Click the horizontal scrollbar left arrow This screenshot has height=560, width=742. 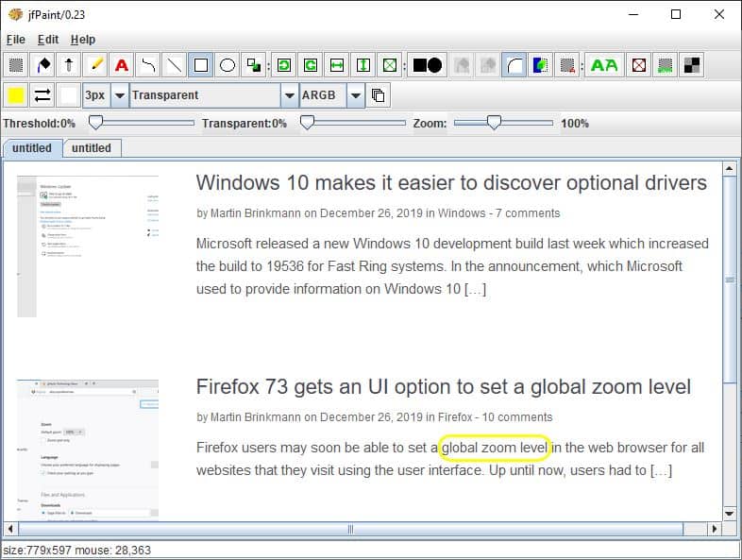click(x=10, y=529)
